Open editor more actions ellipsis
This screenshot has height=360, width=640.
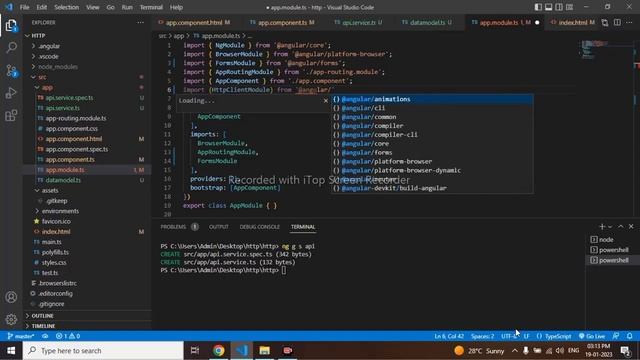629,22
